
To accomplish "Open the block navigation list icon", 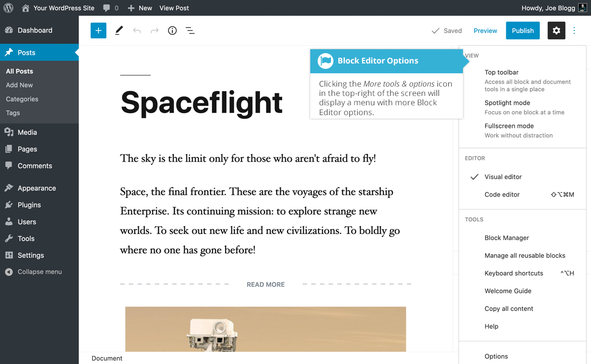I will [x=190, y=30].
